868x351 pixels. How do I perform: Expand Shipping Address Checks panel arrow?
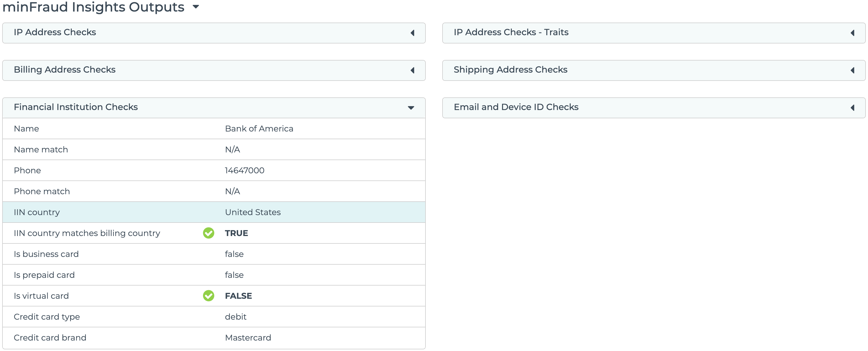click(x=852, y=70)
